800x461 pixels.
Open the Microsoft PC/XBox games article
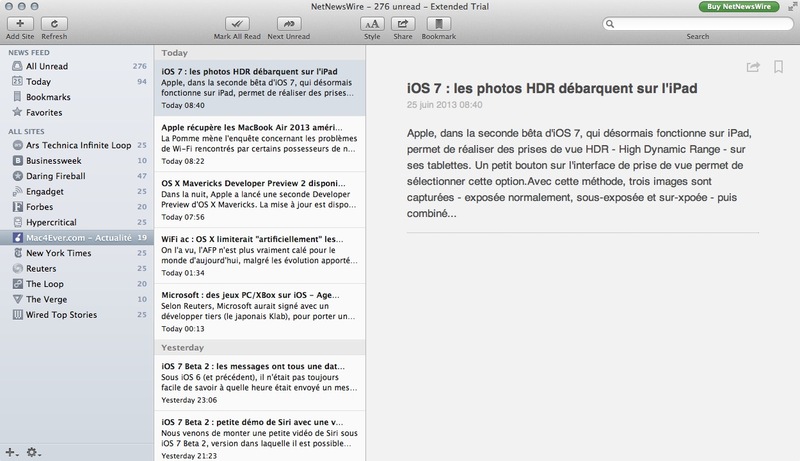[260, 312]
